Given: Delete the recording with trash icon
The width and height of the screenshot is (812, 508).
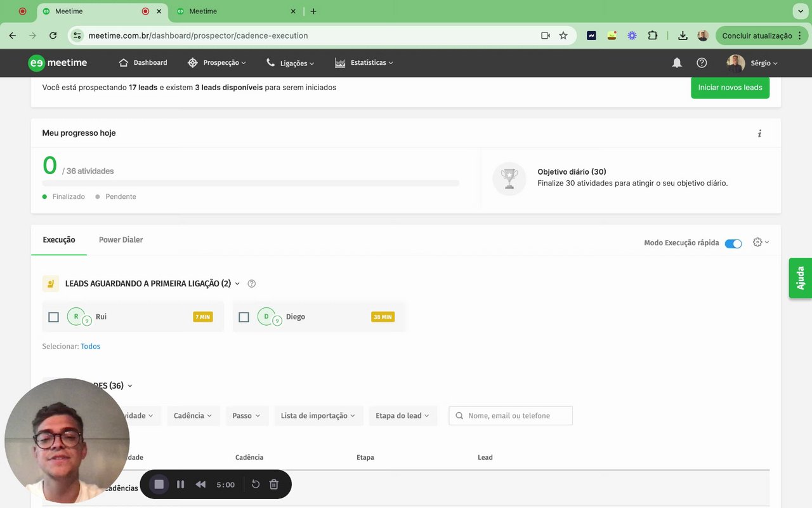Looking at the screenshot, I should (274, 485).
